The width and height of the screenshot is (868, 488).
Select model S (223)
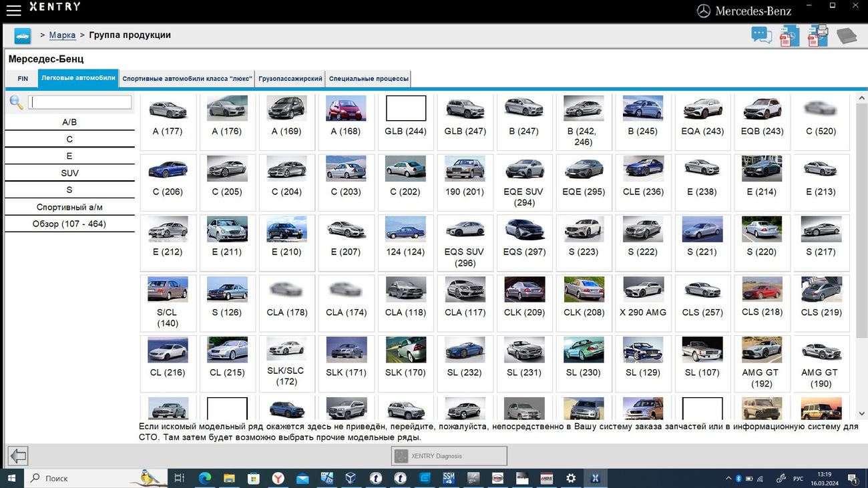584,242
